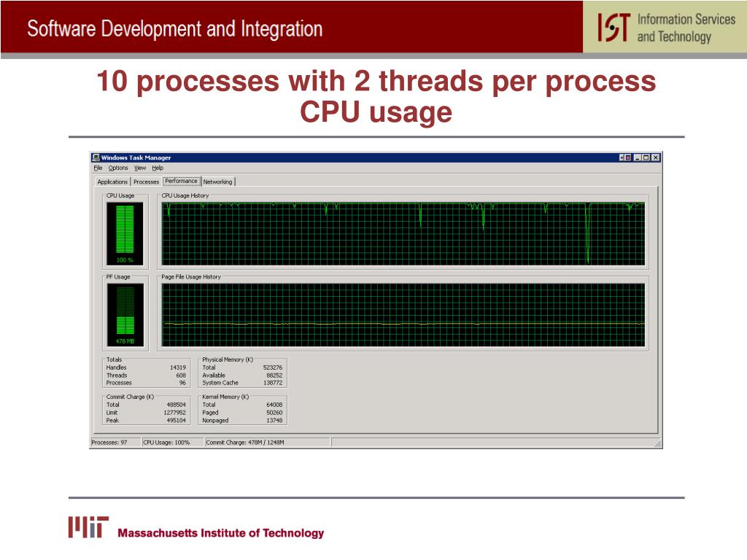Click Kernel Memory Paged 50260
This screenshot has width=747, height=560.
[274, 413]
